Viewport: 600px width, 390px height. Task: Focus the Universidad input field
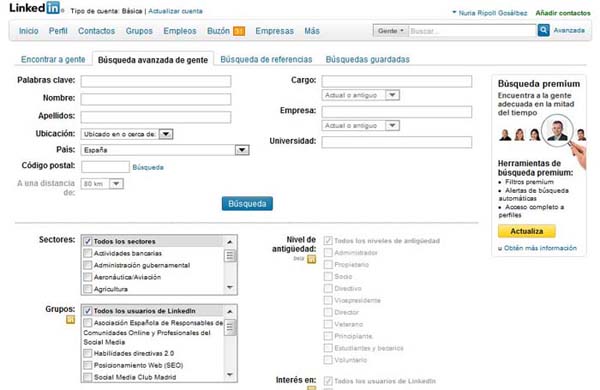pos(397,142)
